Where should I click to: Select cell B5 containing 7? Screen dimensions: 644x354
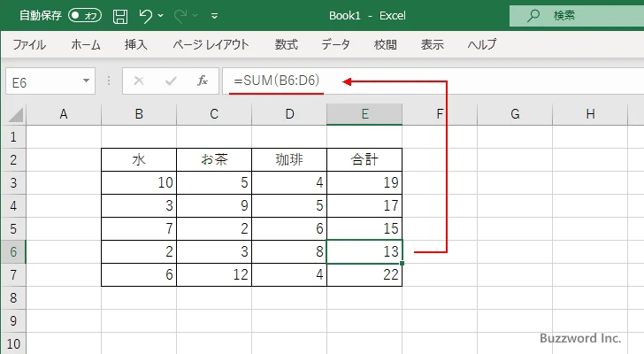click(139, 228)
